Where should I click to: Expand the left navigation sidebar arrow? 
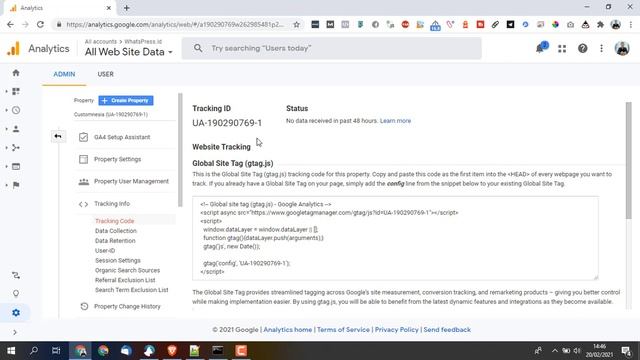tap(15, 332)
